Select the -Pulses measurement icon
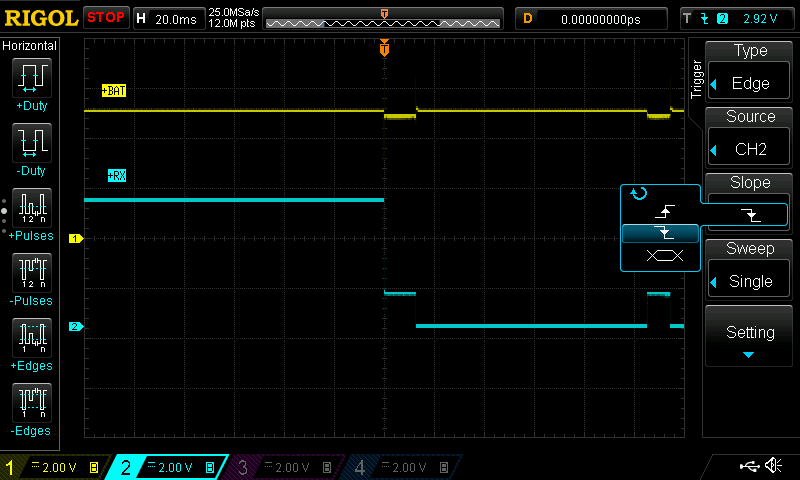Viewport: 800px width, 480px height. click(x=32, y=272)
